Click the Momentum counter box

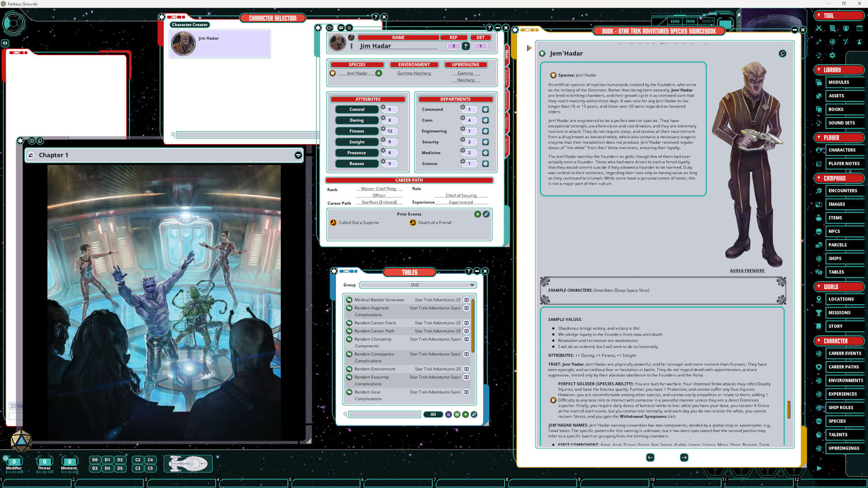(70, 462)
